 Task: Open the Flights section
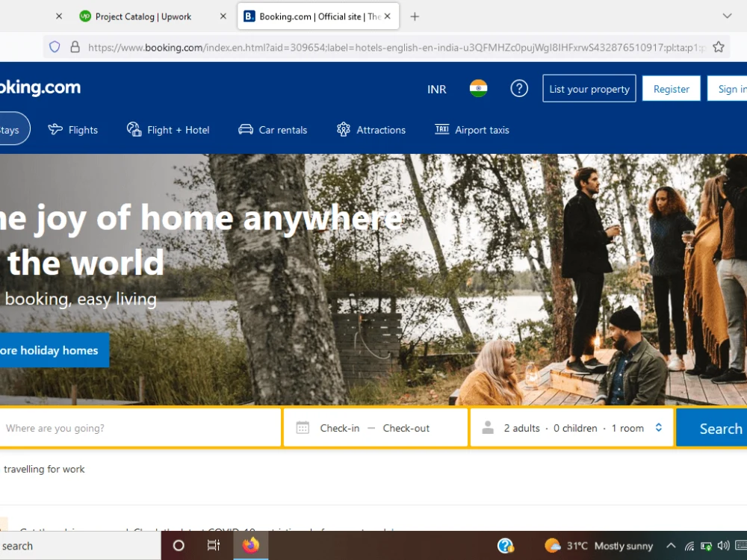pyautogui.click(x=73, y=130)
